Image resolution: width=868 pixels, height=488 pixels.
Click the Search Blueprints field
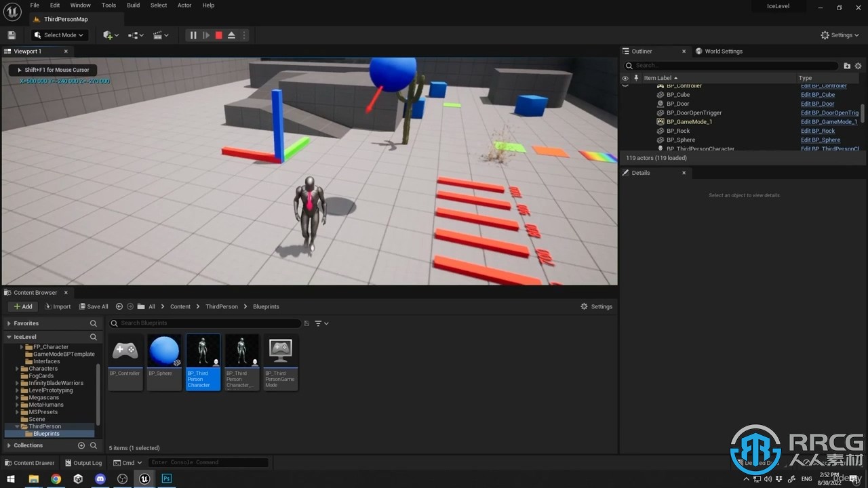pyautogui.click(x=205, y=323)
